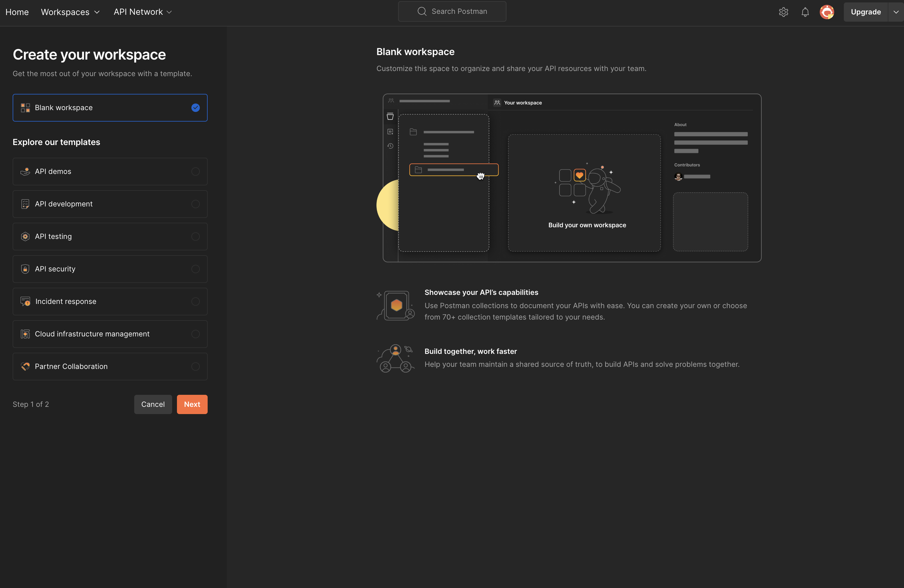Screen dimensions: 904x588
Task: Click the Blank workspace preview image
Action: (572, 178)
